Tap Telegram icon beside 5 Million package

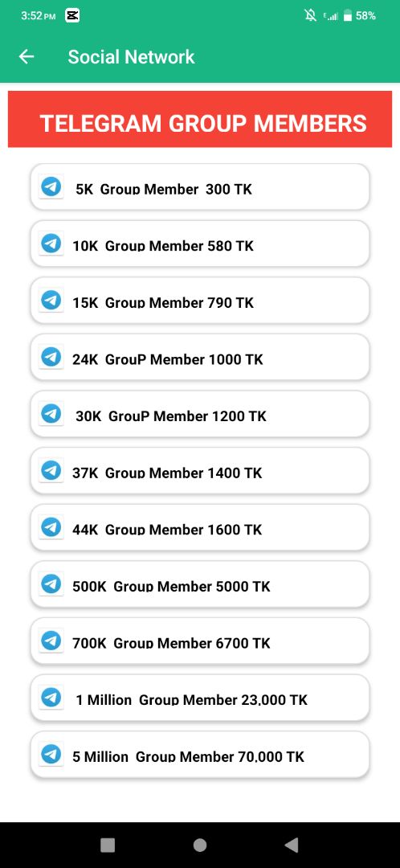[x=51, y=754]
